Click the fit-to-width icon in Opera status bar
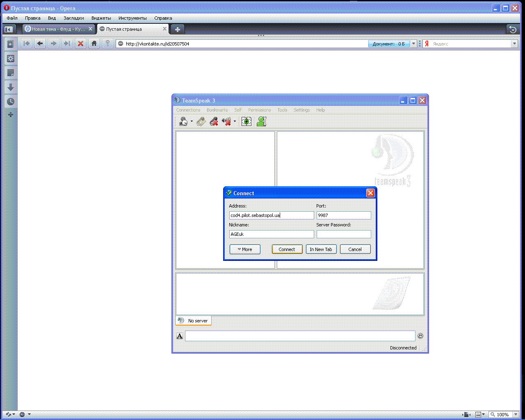The image size is (525, 420). point(466,415)
